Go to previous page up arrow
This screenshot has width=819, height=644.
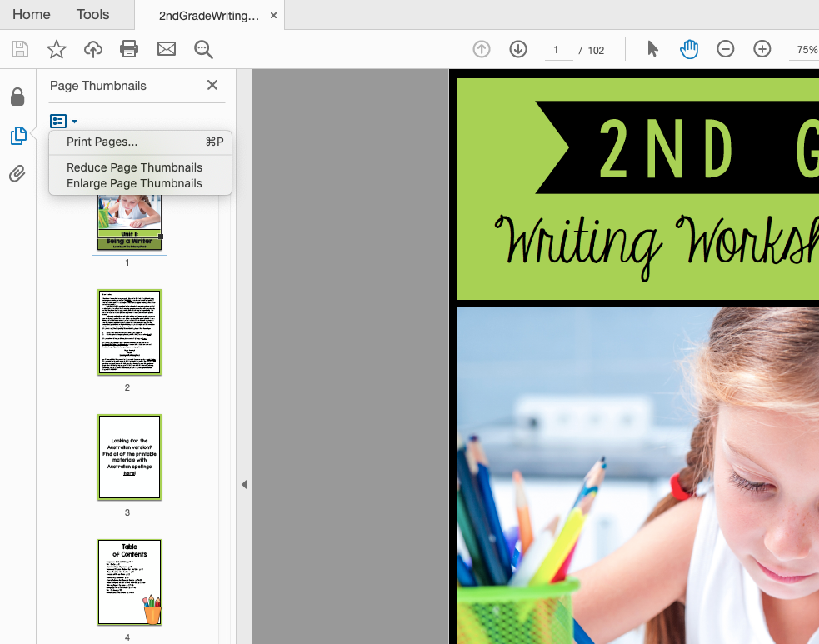coord(482,49)
